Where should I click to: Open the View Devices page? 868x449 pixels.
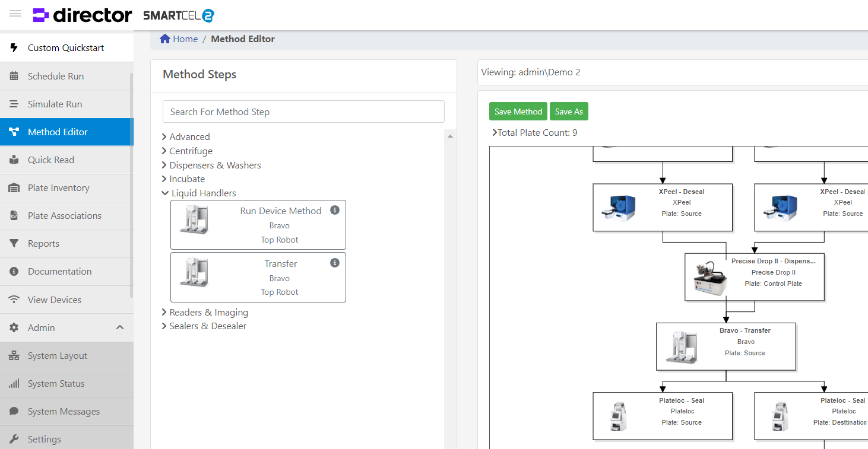[66, 300]
